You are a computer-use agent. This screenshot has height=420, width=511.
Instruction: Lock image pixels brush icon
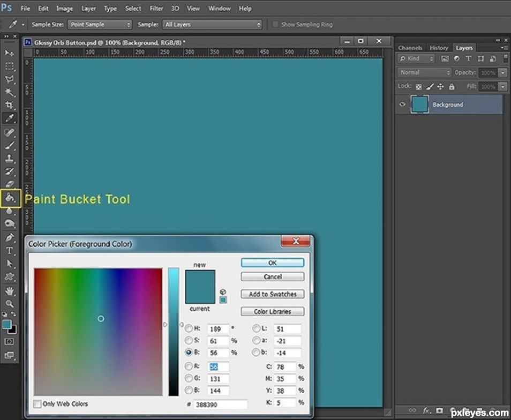430,86
